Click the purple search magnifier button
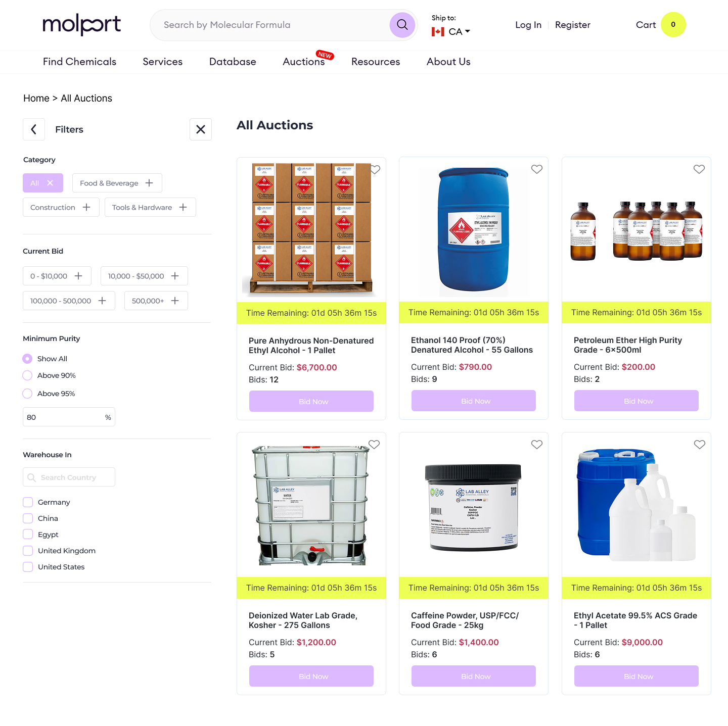728x726 pixels. click(402, 25)
